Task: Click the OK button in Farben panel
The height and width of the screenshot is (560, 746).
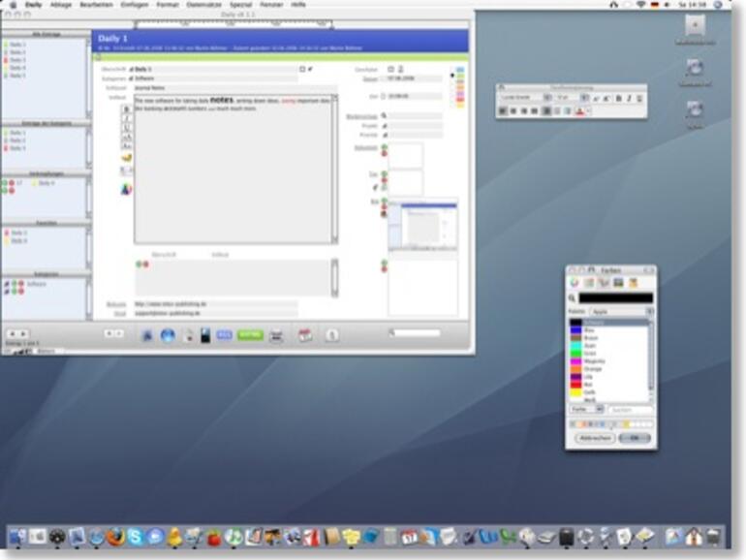Action: (x=635, y=438)
